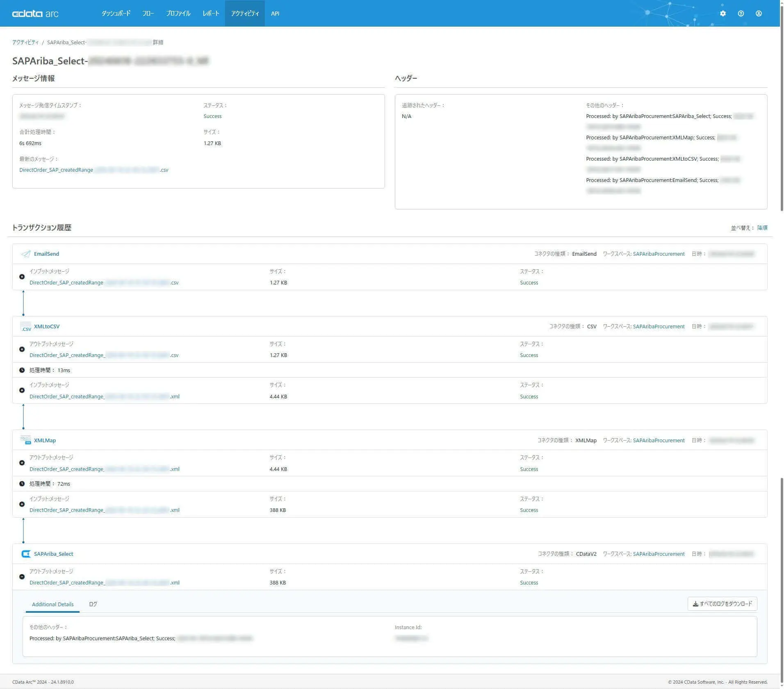Screen dimensions: 784x689
Task: Open SAPAribaProcurement workspace link in EmailSend row
Action: point(659,254)
